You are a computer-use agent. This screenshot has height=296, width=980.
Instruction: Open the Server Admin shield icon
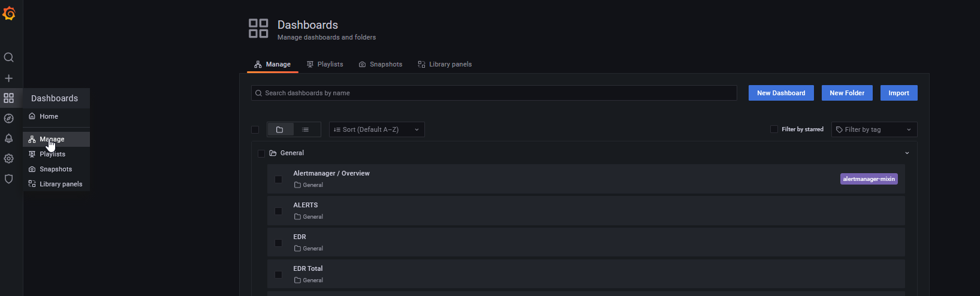click(x=9, y=179)
